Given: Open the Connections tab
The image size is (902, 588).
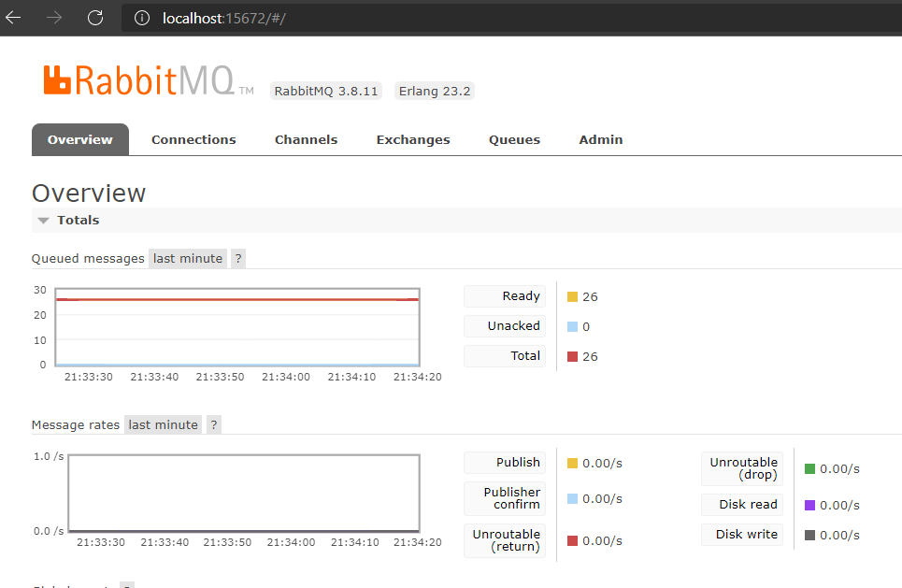Looking at the screenshot, I should 193,140.
